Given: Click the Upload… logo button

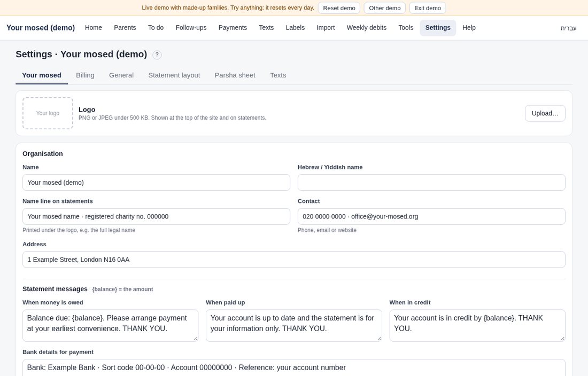Looking at the screenshot, I should click(x=545, y=113).
